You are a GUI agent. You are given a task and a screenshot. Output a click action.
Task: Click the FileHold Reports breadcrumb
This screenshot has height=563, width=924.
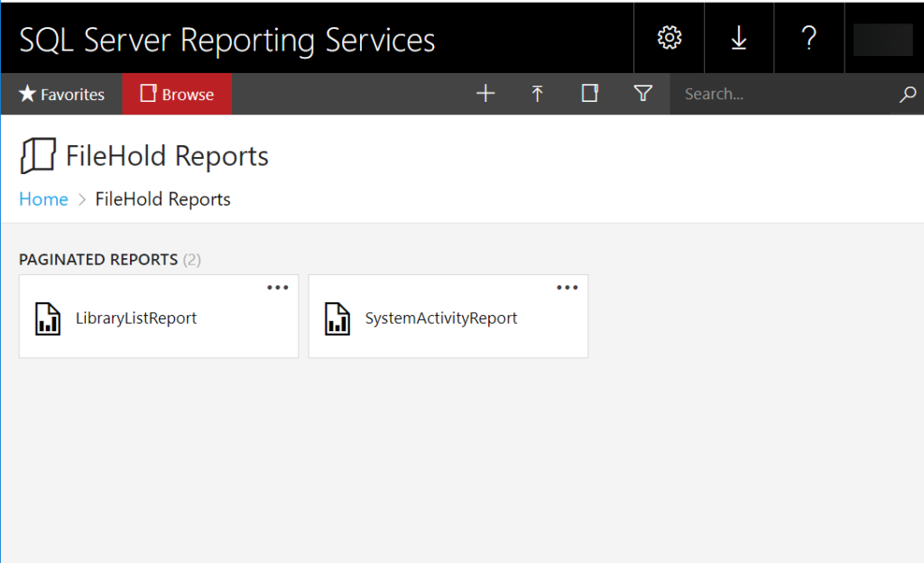162,198
